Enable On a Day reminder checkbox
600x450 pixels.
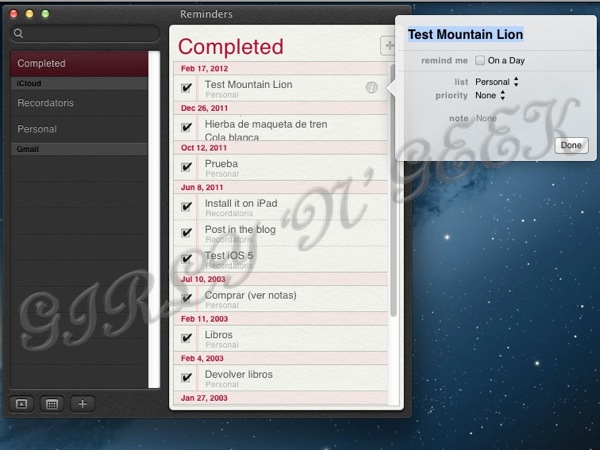click(x=480, y=60)
